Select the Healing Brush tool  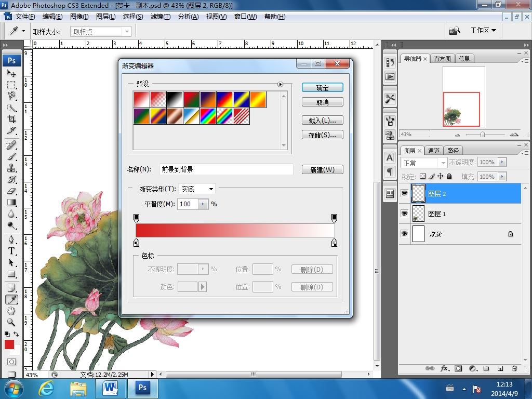click(x=11, y=145)
